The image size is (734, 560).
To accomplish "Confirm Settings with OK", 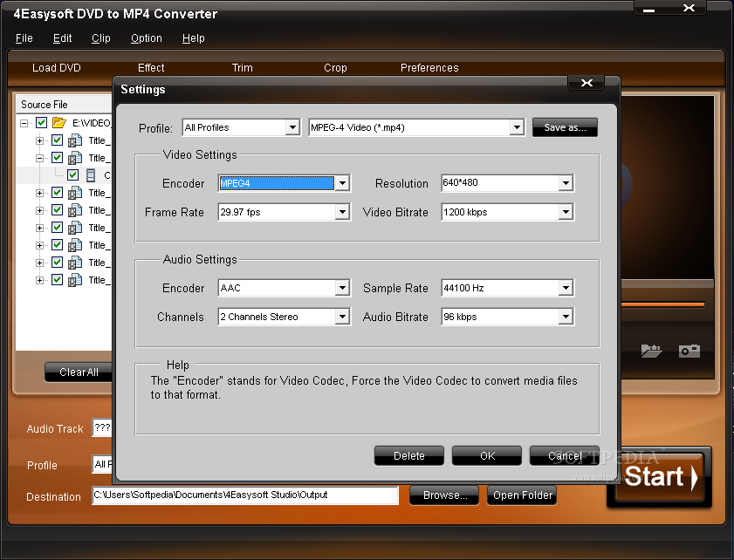I will point(487,455).
